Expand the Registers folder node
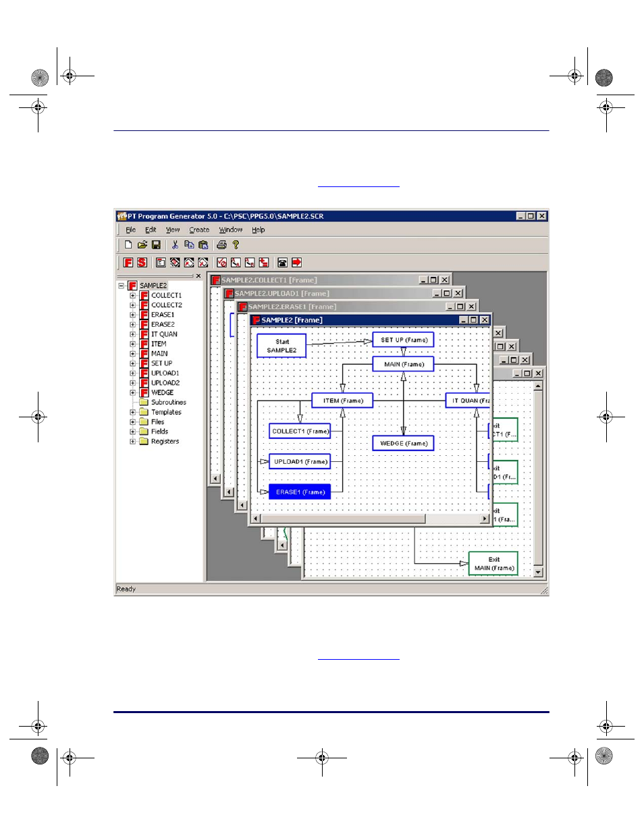 132,442
